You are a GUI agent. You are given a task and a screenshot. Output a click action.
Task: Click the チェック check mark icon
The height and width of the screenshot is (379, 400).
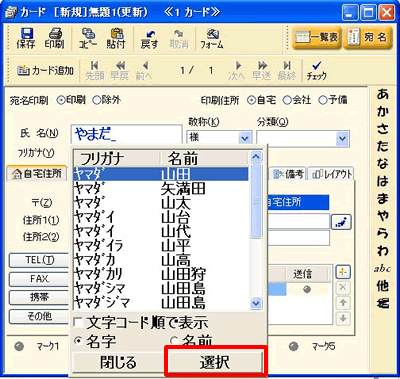[x=317, y=70]
